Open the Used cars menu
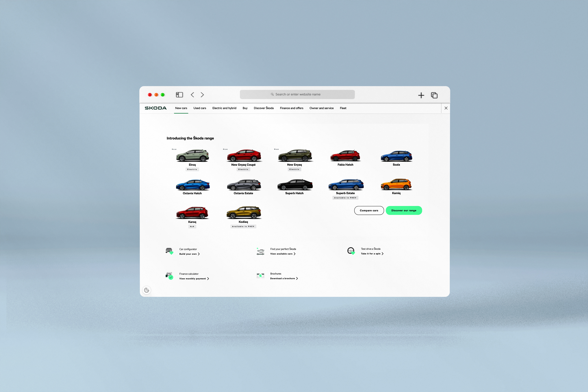Image resolution: width=588 pixels, height=392 pixels. [200, 108]
